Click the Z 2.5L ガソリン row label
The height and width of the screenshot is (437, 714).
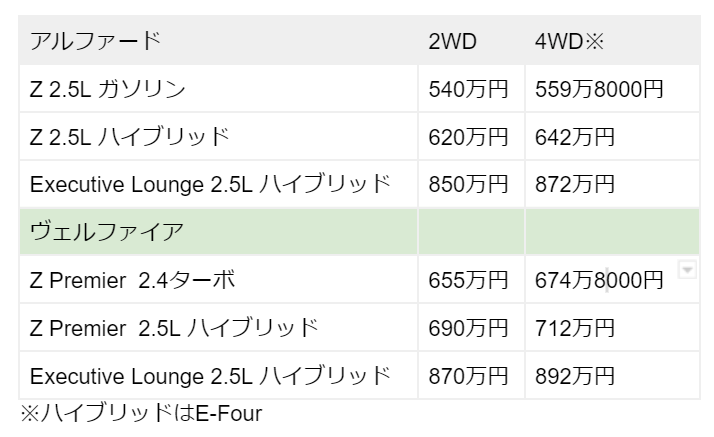[108, 90]
